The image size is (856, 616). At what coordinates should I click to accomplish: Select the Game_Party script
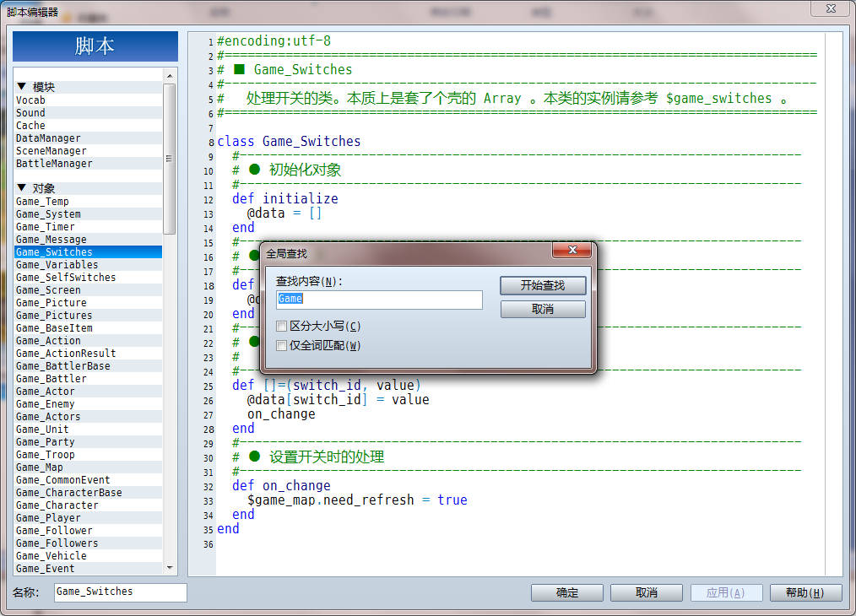click(89, 442)
